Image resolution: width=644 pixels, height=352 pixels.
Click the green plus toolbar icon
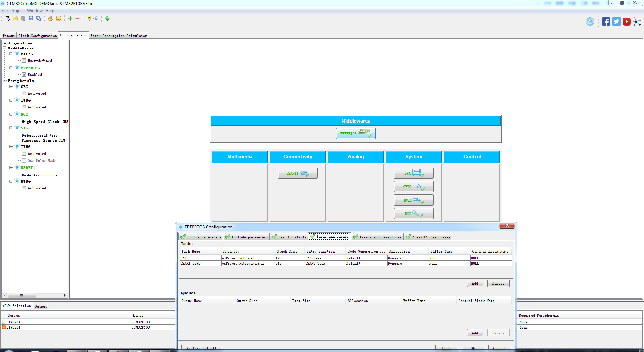[70, 19]
